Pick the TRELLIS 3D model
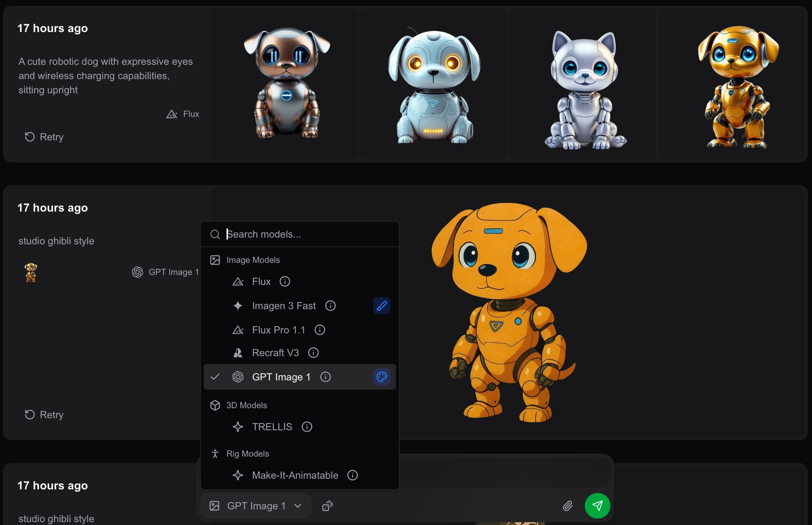 click(272, 427)
